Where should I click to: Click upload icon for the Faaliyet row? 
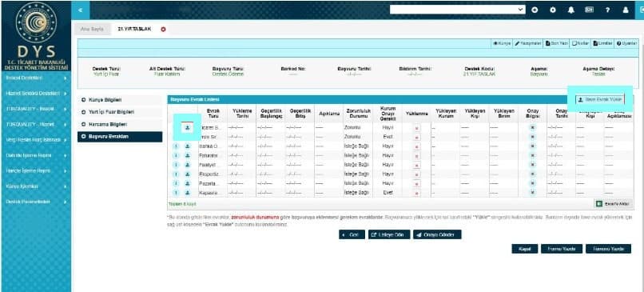187,165
